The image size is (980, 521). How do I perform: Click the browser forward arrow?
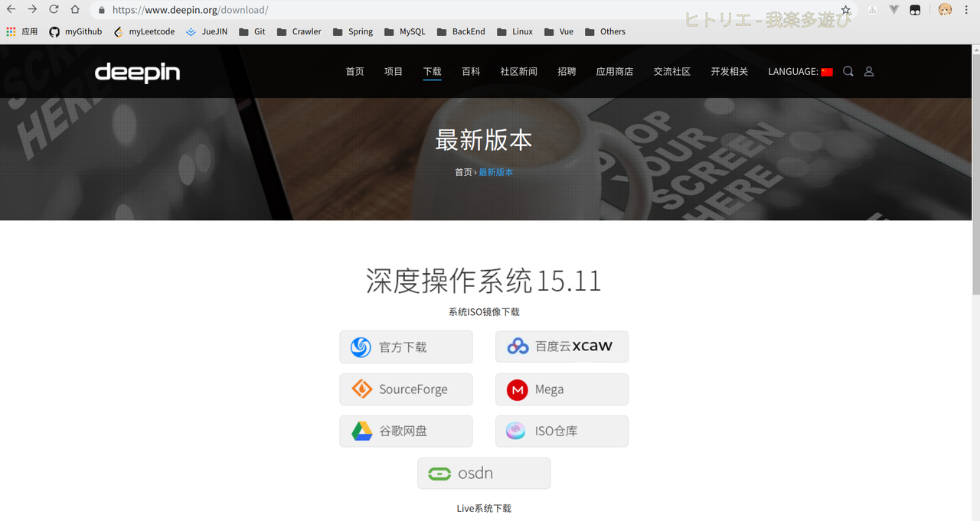coord(32,10)
